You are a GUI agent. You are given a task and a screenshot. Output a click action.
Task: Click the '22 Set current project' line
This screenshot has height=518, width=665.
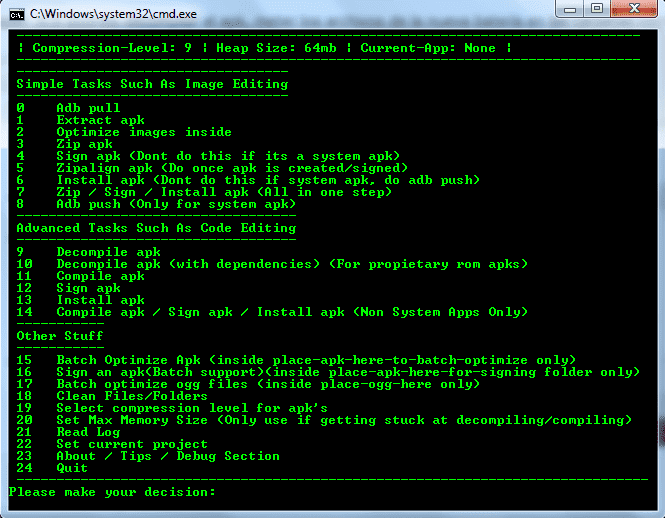(x=112, y=444)
